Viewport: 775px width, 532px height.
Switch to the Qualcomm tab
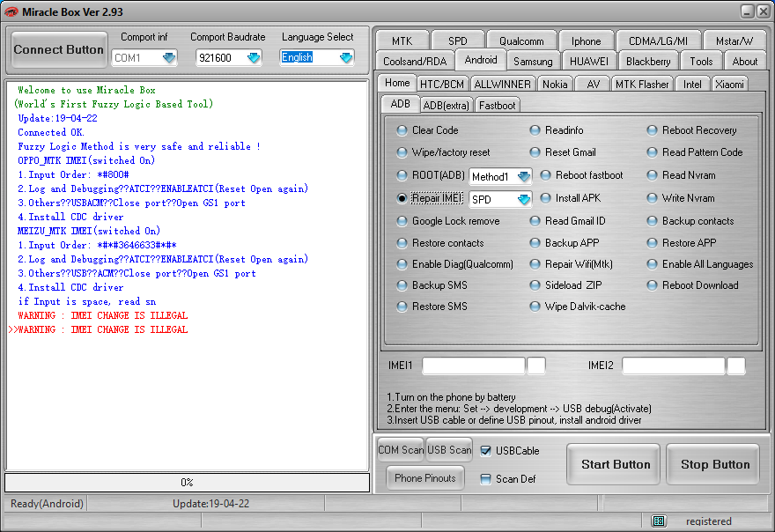click(x=521, y=41)
